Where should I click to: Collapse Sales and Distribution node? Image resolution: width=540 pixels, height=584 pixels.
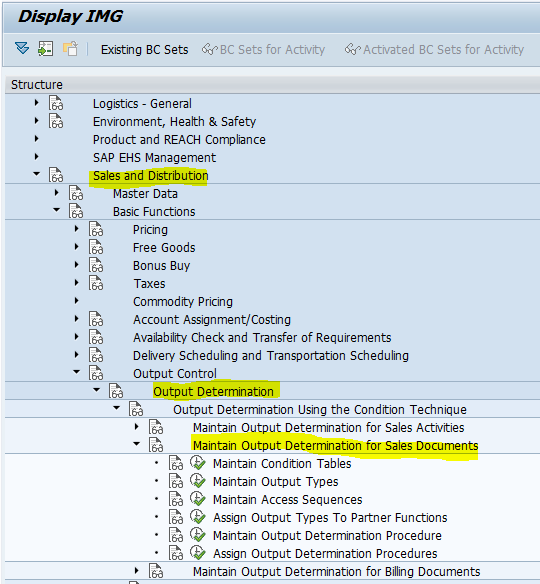(x=36, y=174)
